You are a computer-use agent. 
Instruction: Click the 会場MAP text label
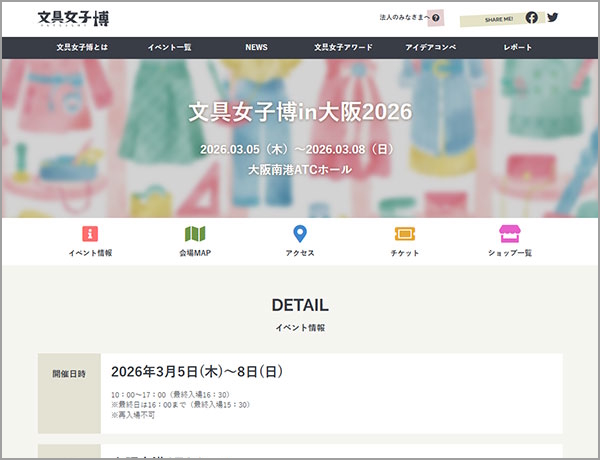click(x=195, y=253)
